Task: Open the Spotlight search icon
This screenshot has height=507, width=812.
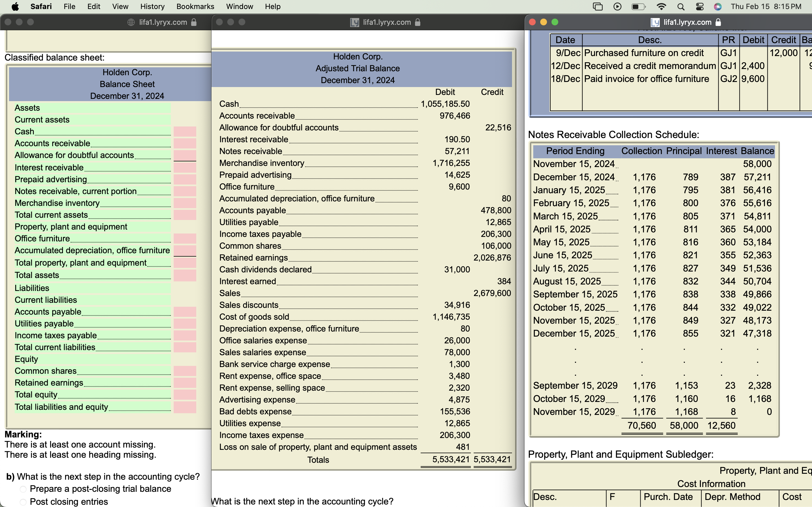Action: pos(681,7)
